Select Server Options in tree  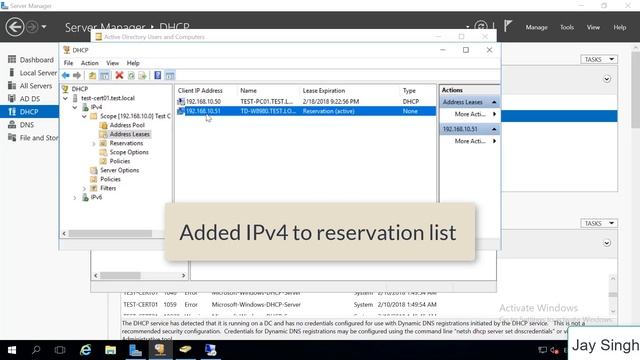point(120,170)
